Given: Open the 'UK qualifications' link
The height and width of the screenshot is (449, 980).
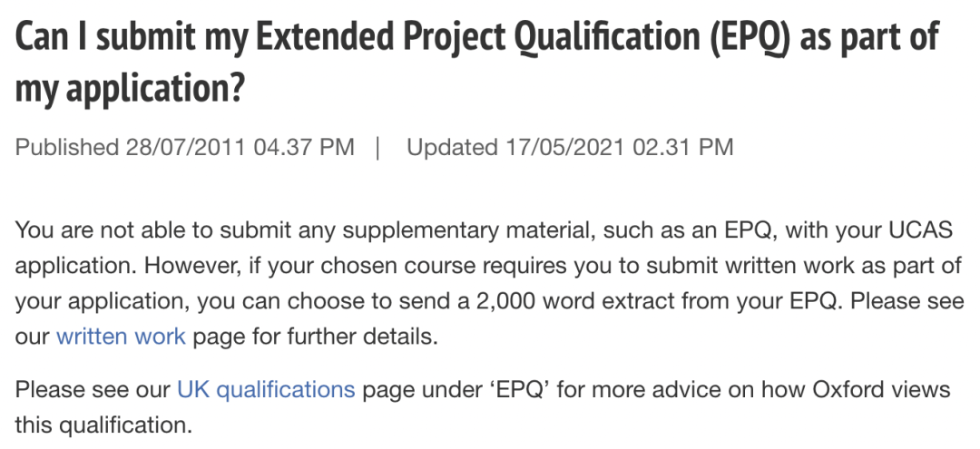Looking at the screenshot, I should click(266, 390).
